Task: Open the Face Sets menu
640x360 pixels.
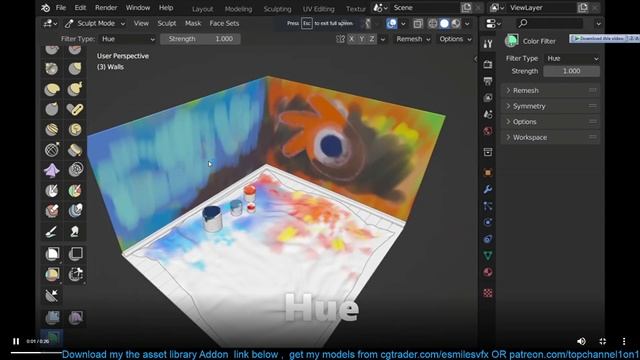Action: (224, 24)
